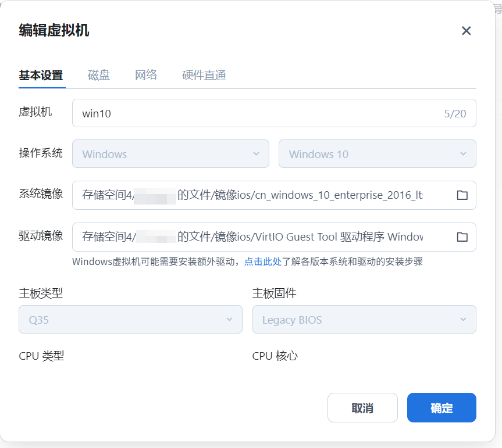Open the file browser for 驱动镜像
502x448 pixels.
click(x=462, y=236)
